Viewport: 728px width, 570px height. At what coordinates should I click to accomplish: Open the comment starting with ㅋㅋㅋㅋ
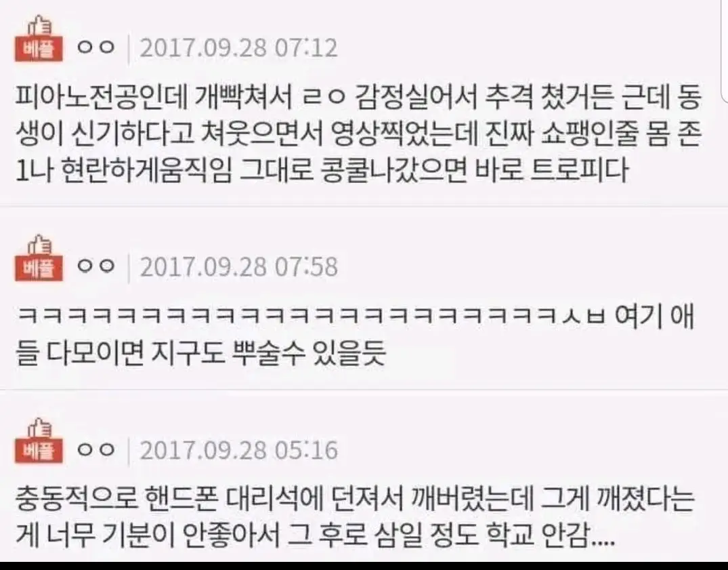(x=355, y=335)
